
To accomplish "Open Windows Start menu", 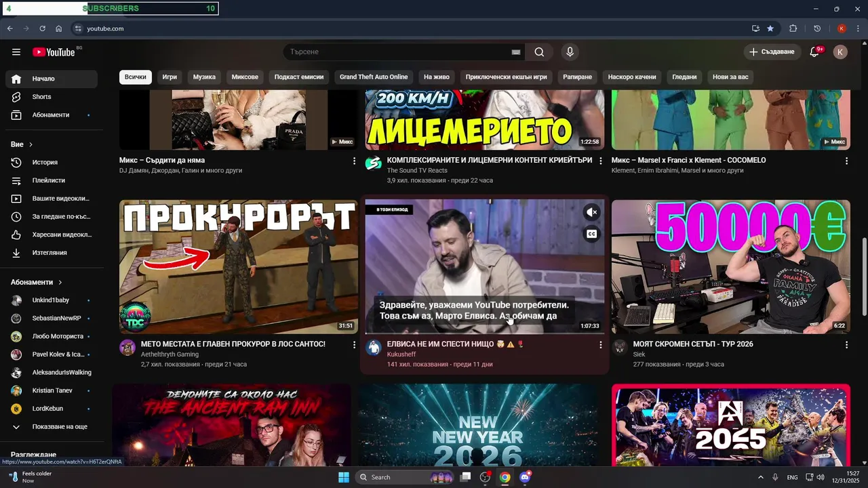I will tap(344, 477).
